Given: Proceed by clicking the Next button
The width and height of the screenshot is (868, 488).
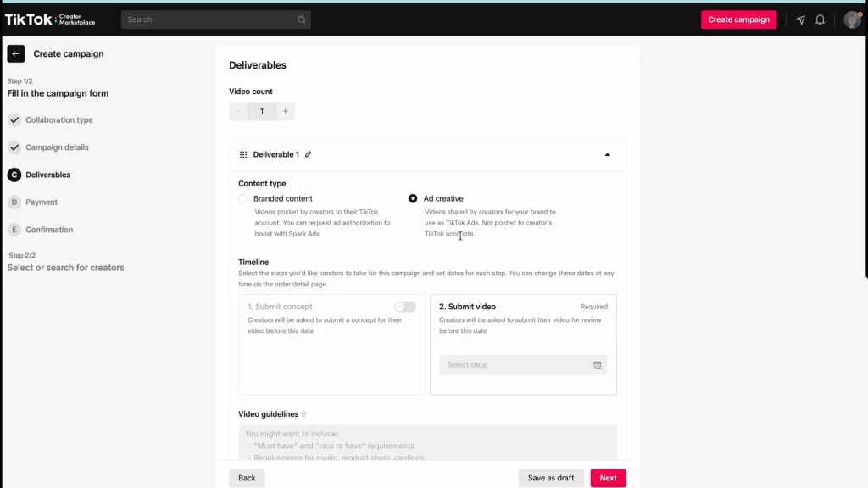Looking at the screenshot, I should pos(608,477).
